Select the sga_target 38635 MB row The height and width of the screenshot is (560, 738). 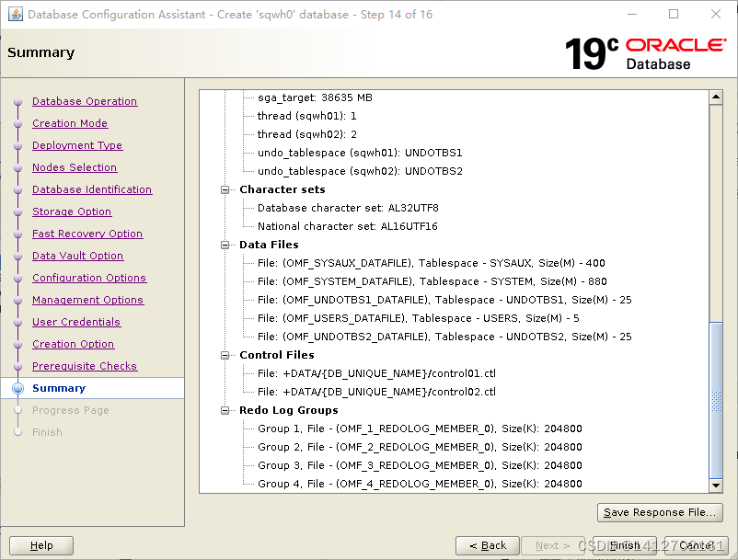315,97
